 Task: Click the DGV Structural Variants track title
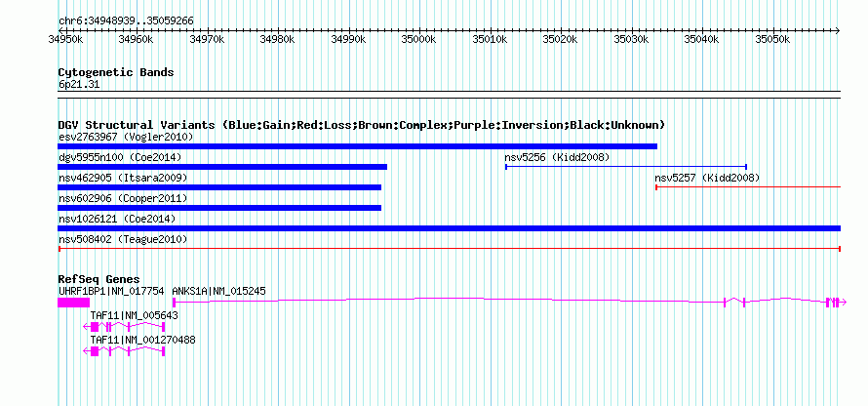point(362,125)
